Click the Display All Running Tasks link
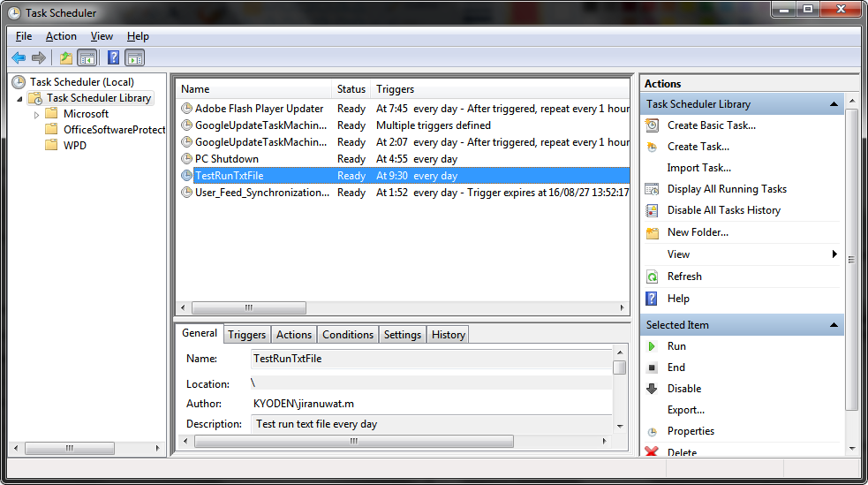The height and width of the screenshot is (485, 868). click(727, 189)
